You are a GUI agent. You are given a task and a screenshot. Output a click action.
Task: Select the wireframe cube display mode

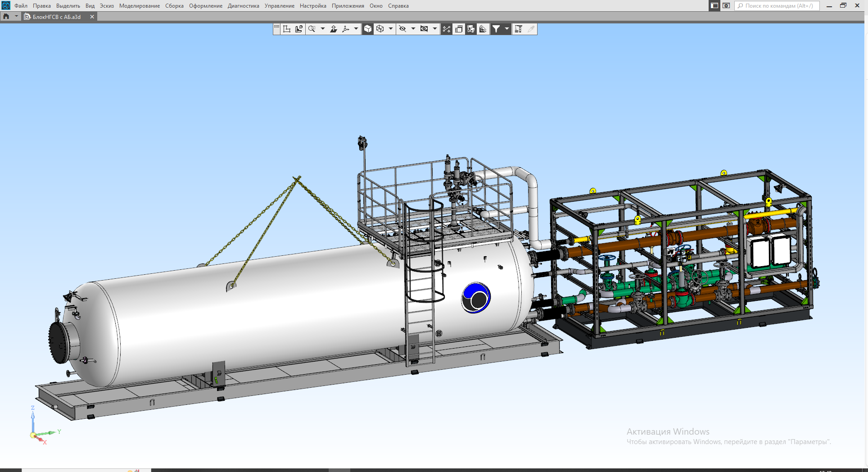[x=380, y=29]
